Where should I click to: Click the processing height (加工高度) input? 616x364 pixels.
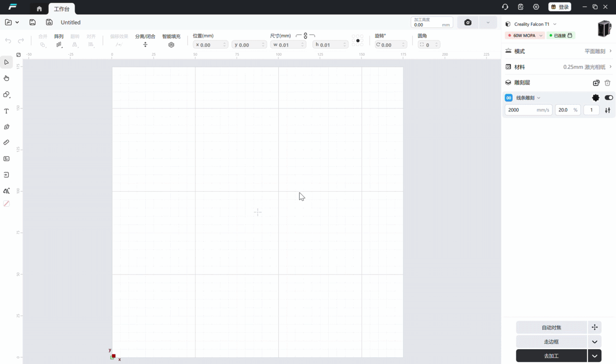click(432, 23)
